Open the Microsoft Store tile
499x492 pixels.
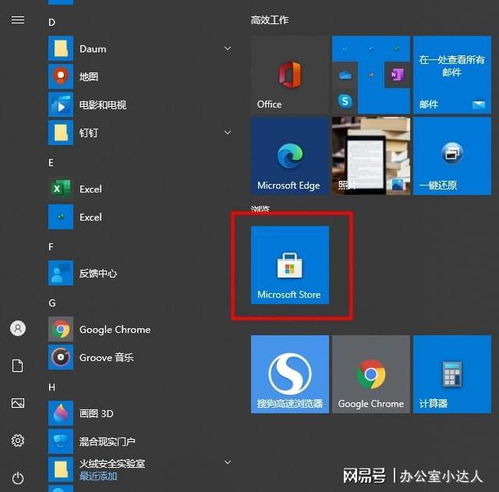[x=290, y=265]
